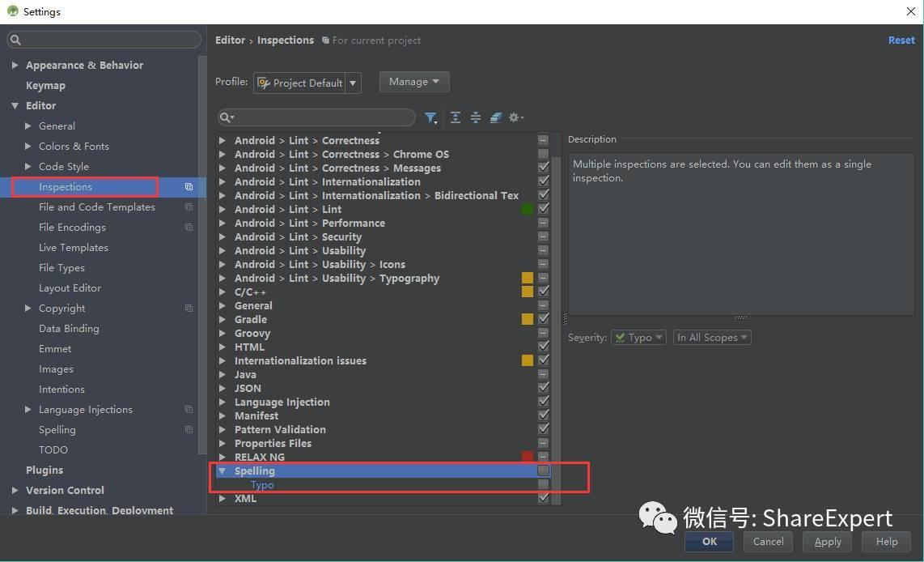
Task: Click copy icon next to File Encodings
Action: pyautogui.click(x=189, y=228)
